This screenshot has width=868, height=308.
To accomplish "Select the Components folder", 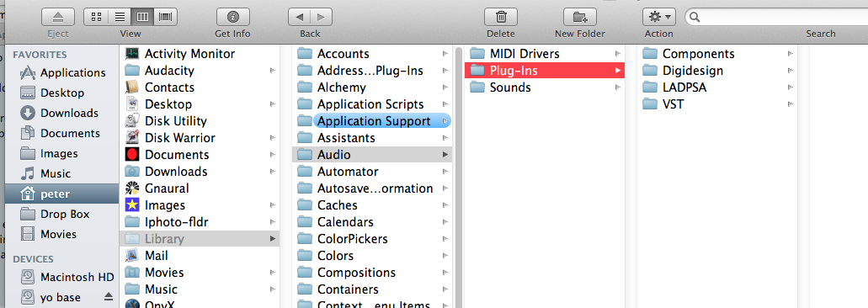I will click(717, 54).
